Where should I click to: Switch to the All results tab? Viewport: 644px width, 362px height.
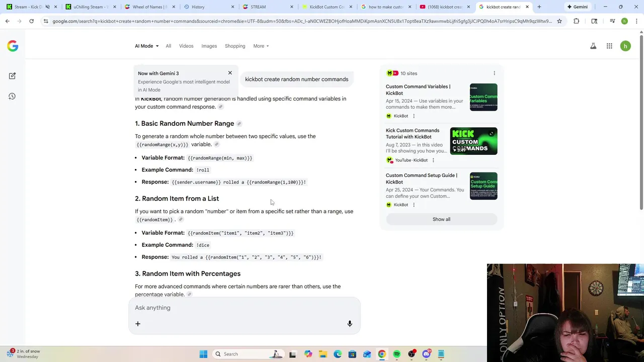click(169, 46)
